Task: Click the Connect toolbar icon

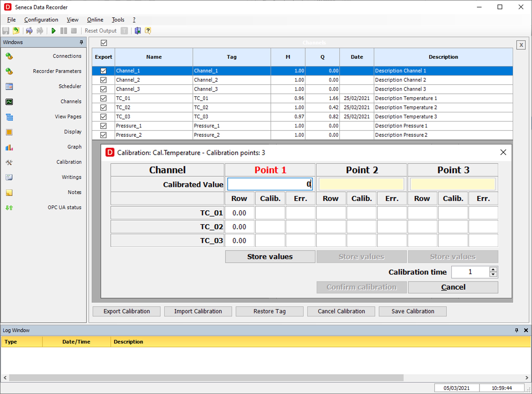Action: coord(29,31)
